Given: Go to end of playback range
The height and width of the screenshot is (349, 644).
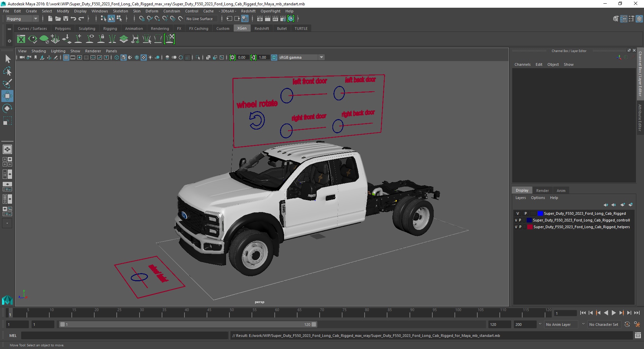Looking at the screenshot, I should 637,313.
